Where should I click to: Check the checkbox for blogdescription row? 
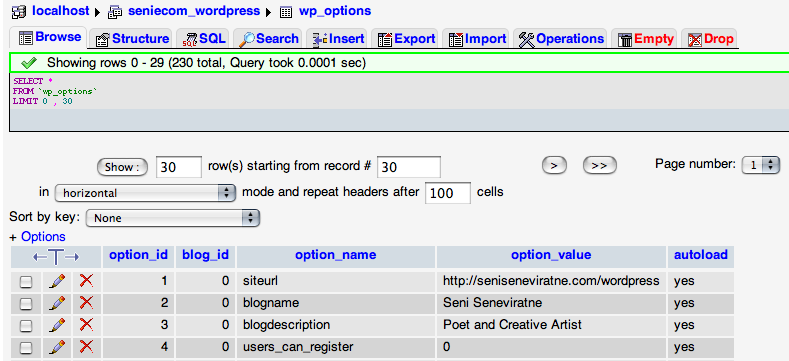pyautogui.click(x=26, y=326)
